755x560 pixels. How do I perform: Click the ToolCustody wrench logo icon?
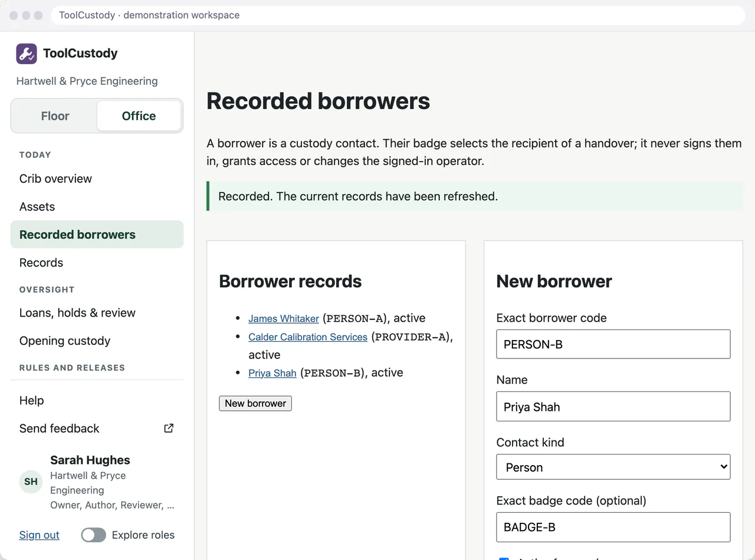[x=27, y=54]
